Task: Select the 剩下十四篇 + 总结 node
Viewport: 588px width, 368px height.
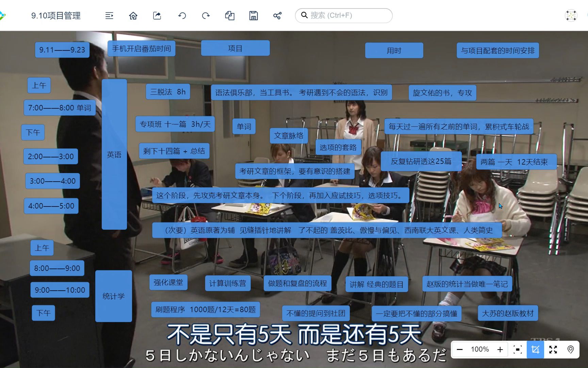Action: click(x=174, y=151)
